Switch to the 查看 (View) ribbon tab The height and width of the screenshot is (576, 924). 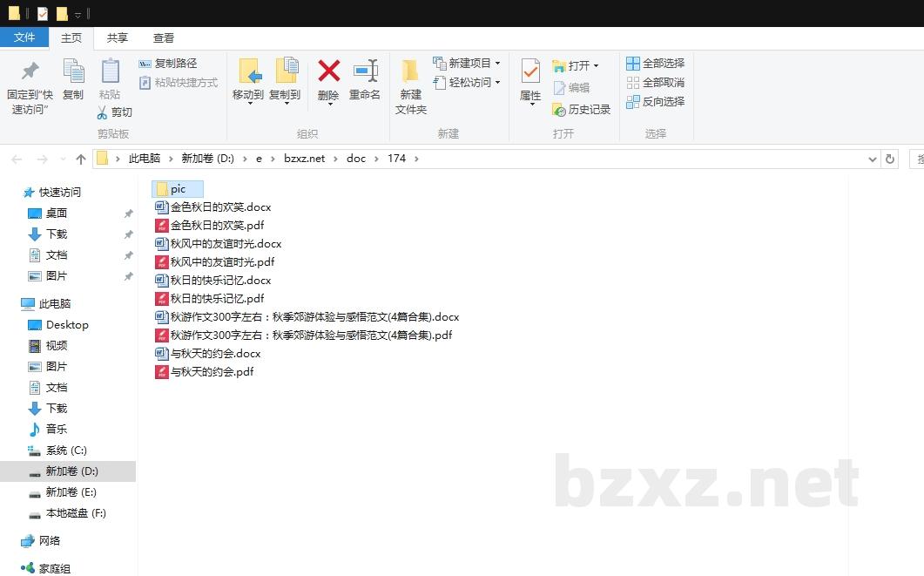pyautogui.click(x=164, y=38)
